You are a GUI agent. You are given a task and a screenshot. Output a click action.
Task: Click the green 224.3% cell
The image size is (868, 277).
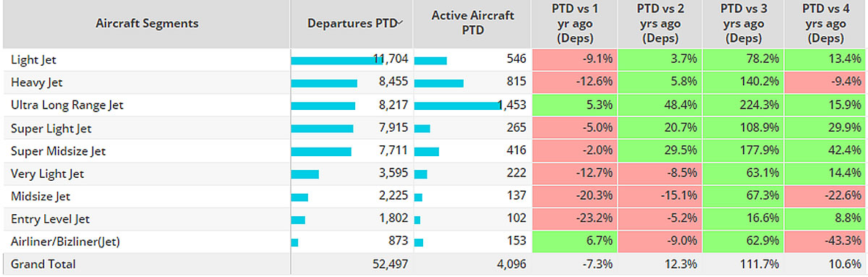[x=743, y=105]
